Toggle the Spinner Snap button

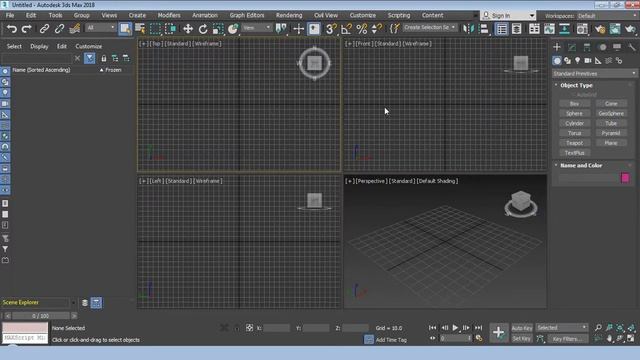click(x=376, y=29)
